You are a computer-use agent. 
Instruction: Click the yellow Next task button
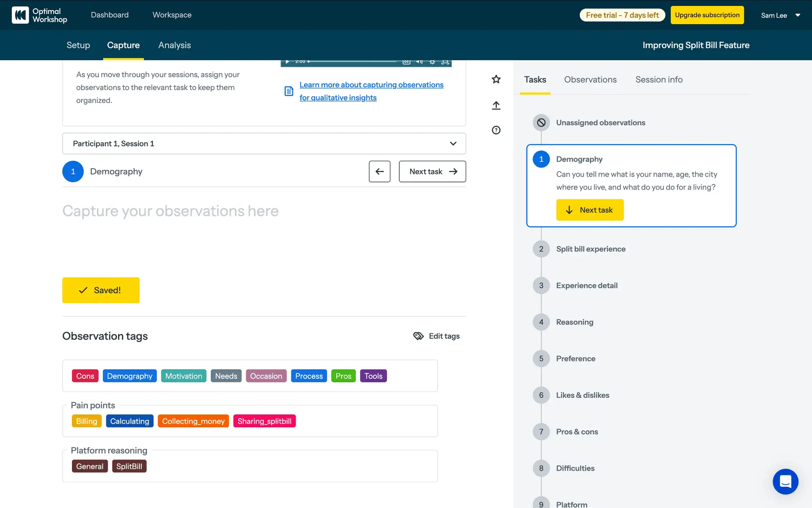pyautogui.click(x=590, y=210)
